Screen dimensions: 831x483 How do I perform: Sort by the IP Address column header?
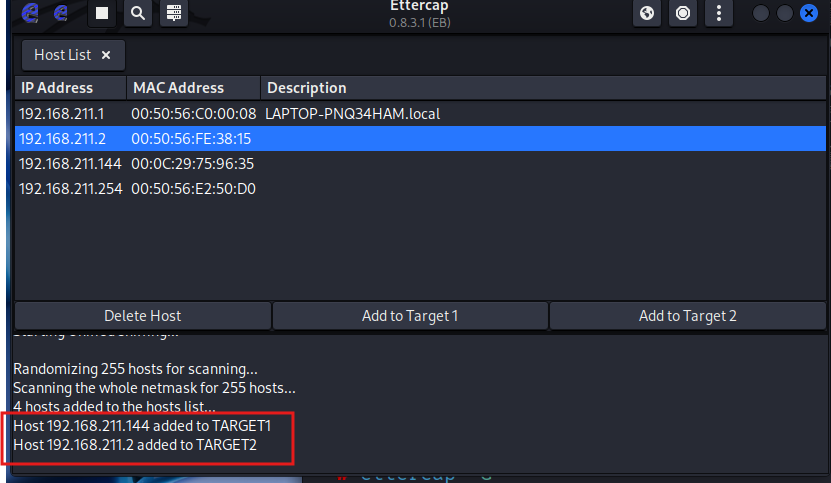pos(70,88)
